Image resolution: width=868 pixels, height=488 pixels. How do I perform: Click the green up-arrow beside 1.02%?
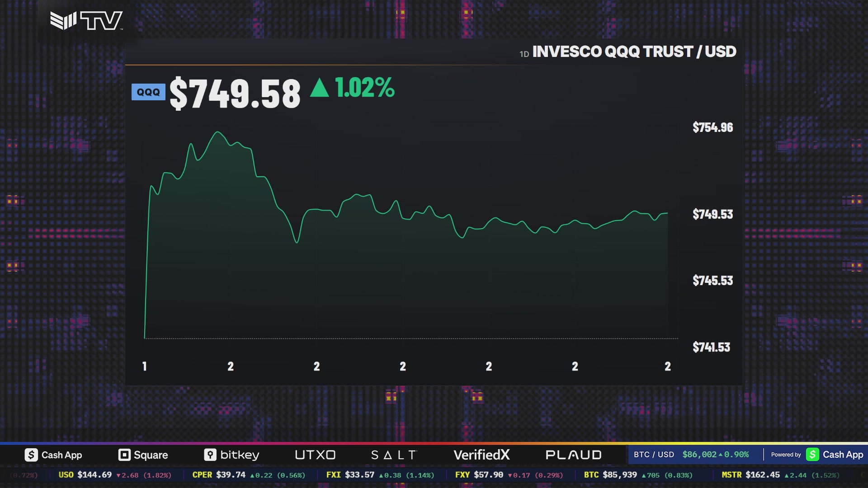tap(320, 88)
